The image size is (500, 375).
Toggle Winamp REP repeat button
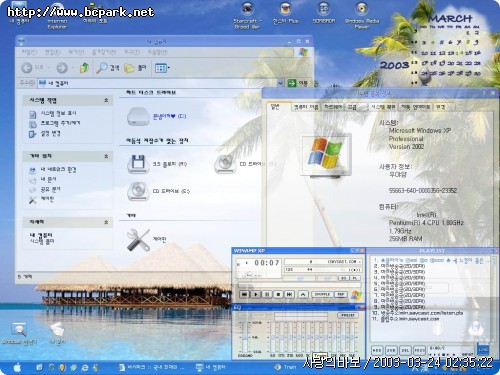(x=340, y=294)
